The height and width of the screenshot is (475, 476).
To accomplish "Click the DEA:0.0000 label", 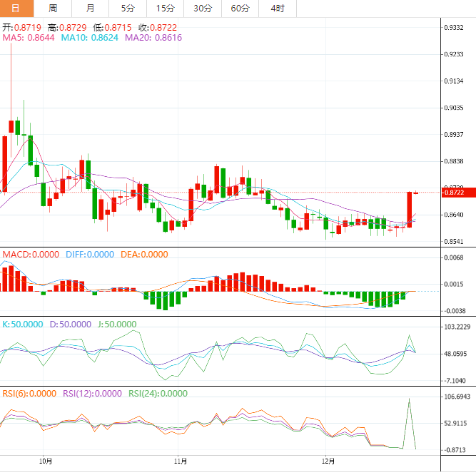I will click(x=144, y=254).
